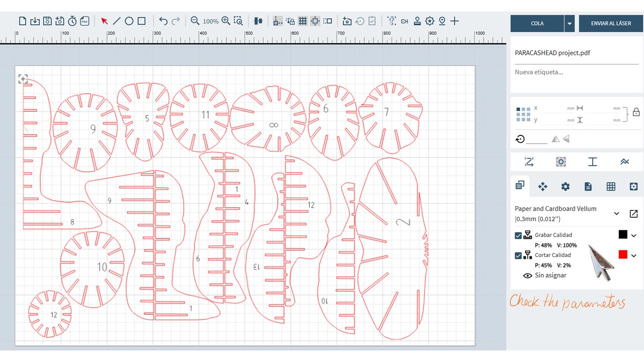Toggle the Grabar Calidad checkbox
644x362 pixels.
click(518, 235)
